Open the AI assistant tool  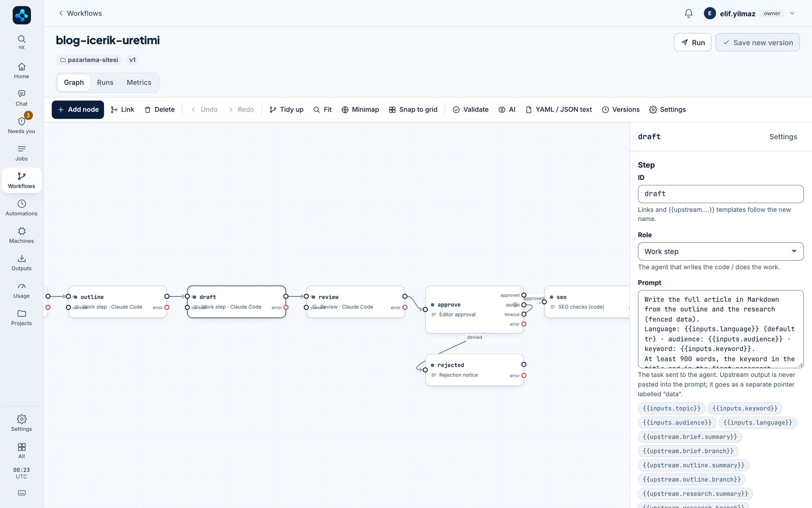(x=507, y=110)
